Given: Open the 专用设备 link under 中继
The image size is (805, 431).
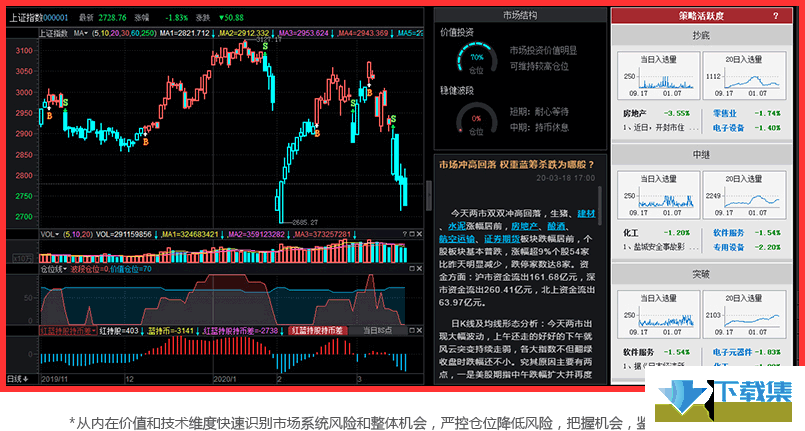Looking at the screenshot, I should coord(728,247).
